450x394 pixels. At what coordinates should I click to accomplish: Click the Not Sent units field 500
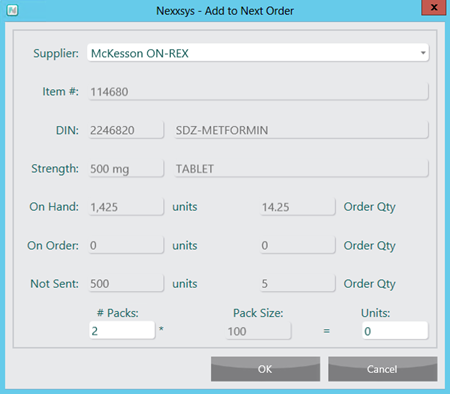point(126,284)
